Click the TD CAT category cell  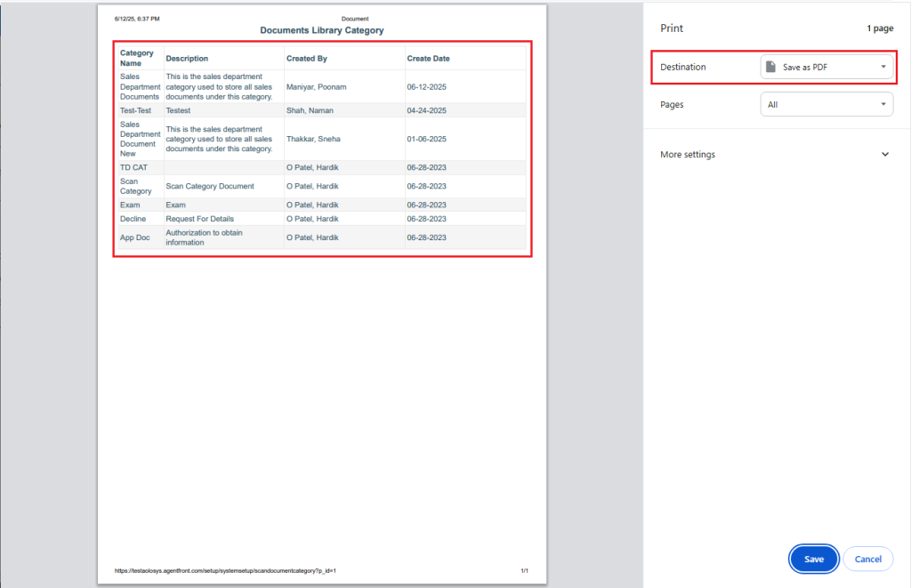pos(133,167)
